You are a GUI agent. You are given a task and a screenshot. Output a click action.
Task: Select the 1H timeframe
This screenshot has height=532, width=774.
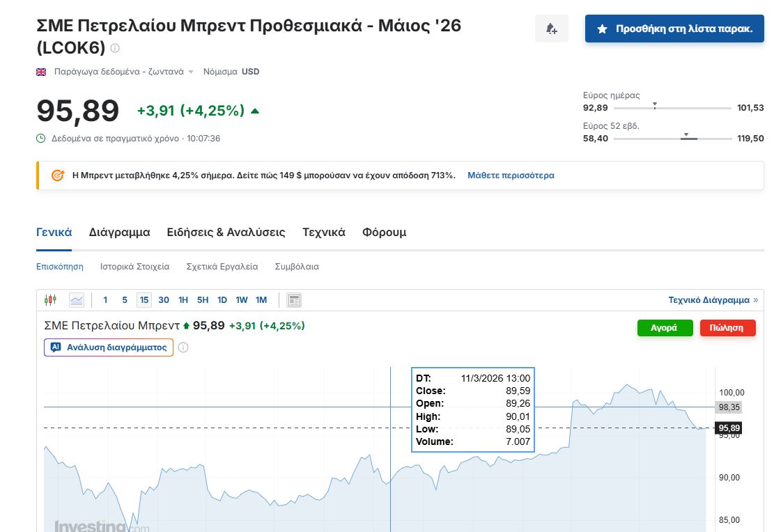[x=183, y=299]
